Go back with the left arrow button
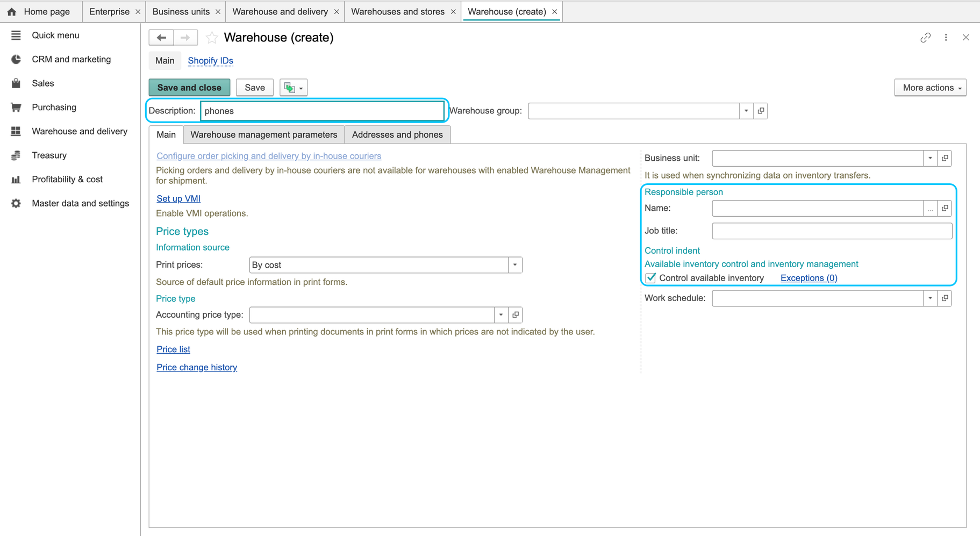980x536 pixels. [x=161, y=38]
